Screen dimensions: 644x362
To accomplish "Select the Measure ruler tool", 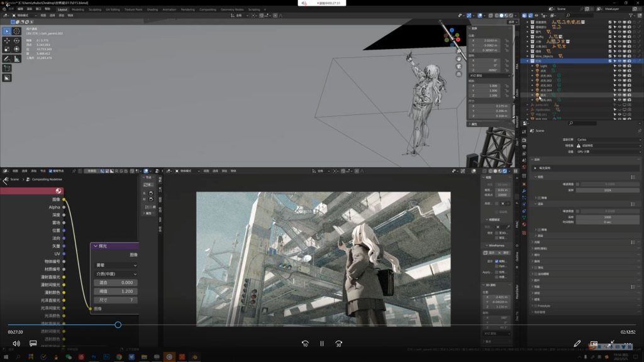I will coord(16,58).
